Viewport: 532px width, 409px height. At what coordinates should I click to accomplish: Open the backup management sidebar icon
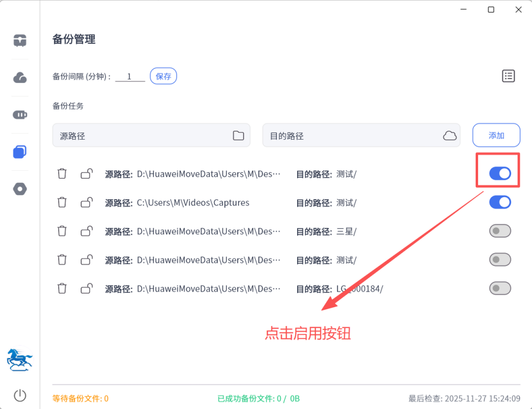[x=20, y=152]
